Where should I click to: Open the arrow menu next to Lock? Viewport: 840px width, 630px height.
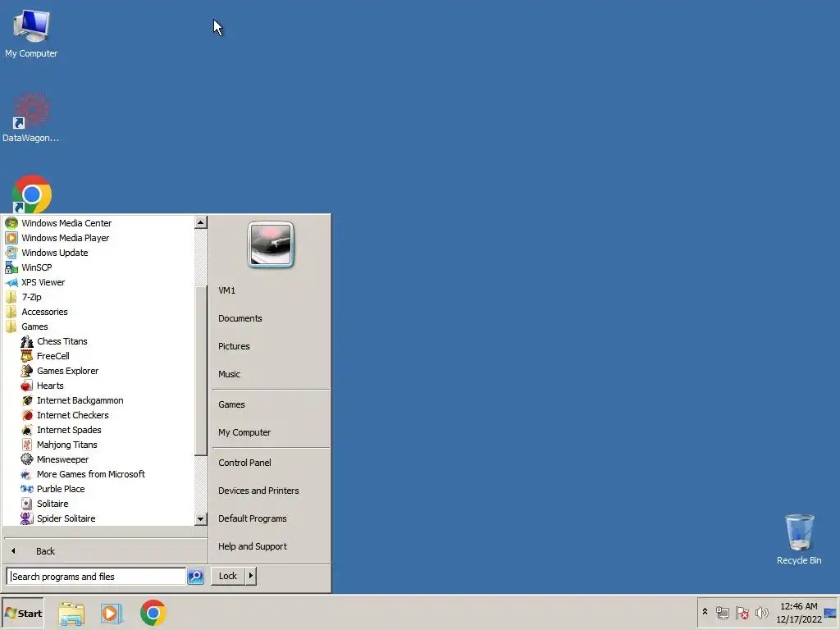point(251,576)
